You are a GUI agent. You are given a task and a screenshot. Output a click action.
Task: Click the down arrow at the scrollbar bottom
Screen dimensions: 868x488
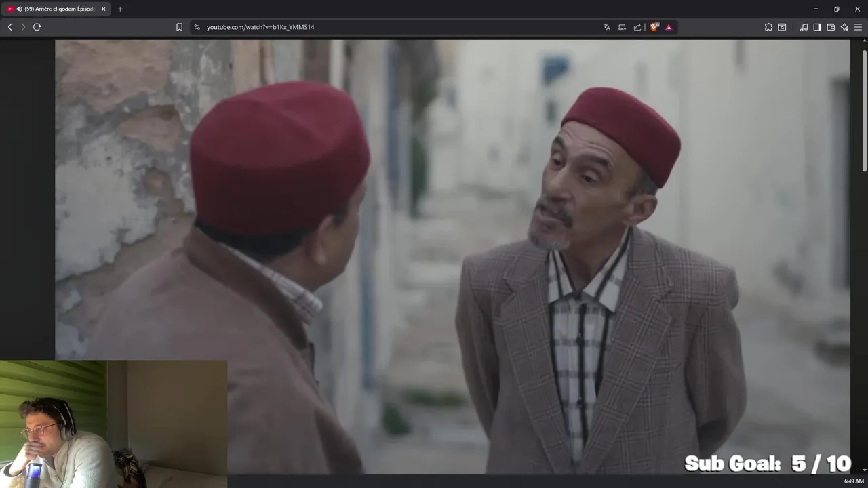point(864,470)
